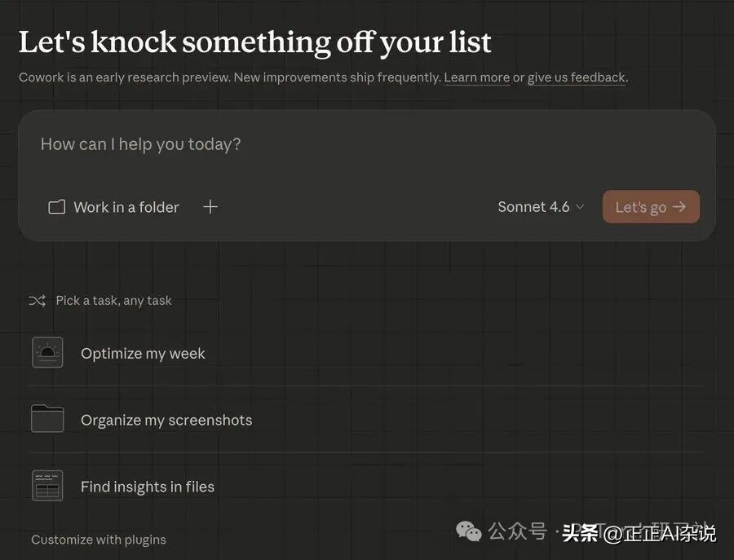The width and height of the screenshot is (734, 560).
Task: Click the Pick a task, any task label
Action: tap(113, 301)
